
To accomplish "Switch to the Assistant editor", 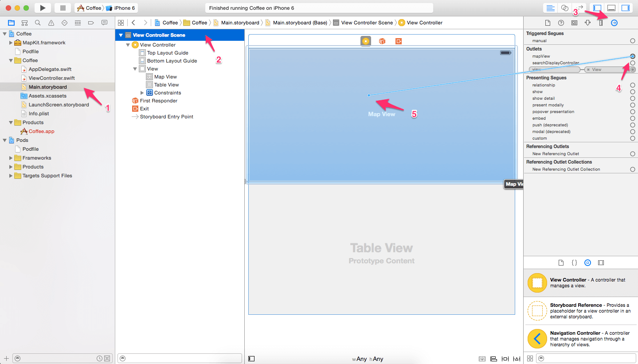I will (x=564, y=8).
